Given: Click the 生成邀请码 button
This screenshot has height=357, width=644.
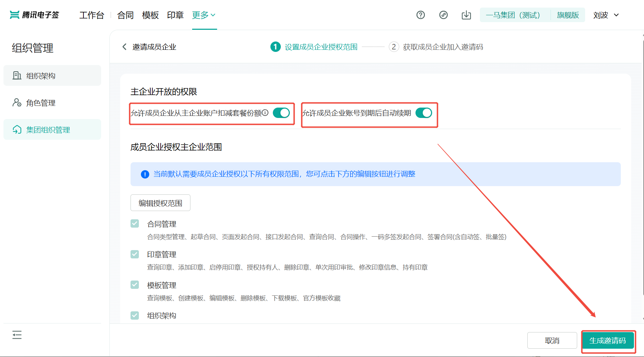Looking at the screenshot, I should [x=608, y=340].
